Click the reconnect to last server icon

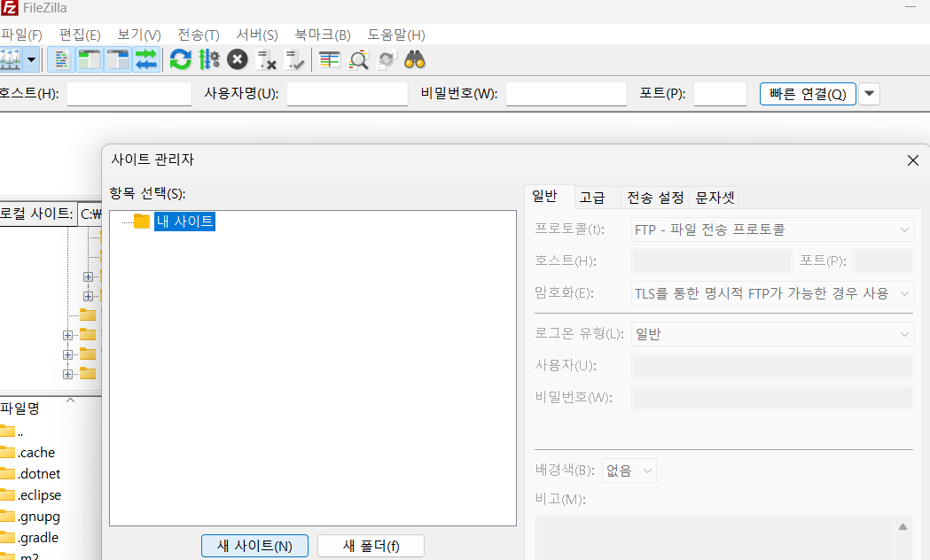tap(294, 60)
